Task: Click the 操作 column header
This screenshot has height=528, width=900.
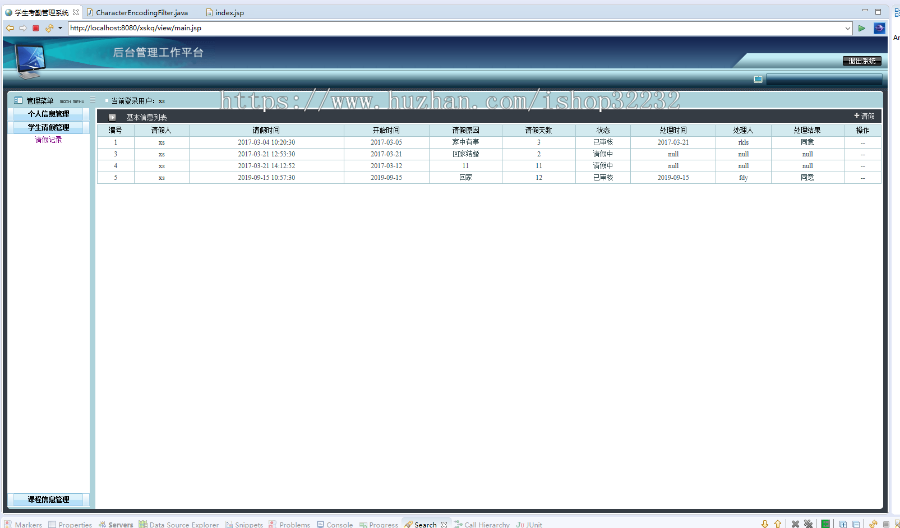Action: pos(863,130)
